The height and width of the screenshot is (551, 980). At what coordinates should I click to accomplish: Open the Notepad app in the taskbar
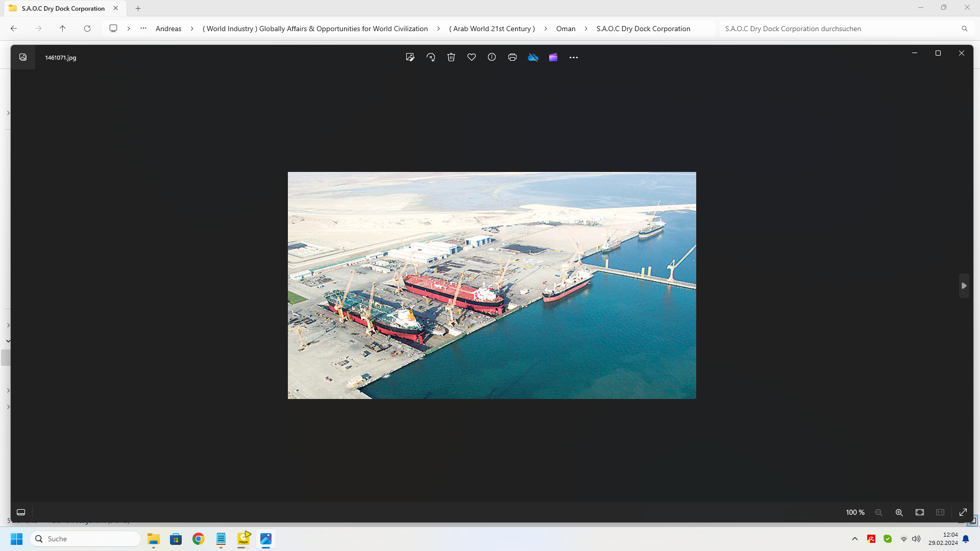click(221, 539)
